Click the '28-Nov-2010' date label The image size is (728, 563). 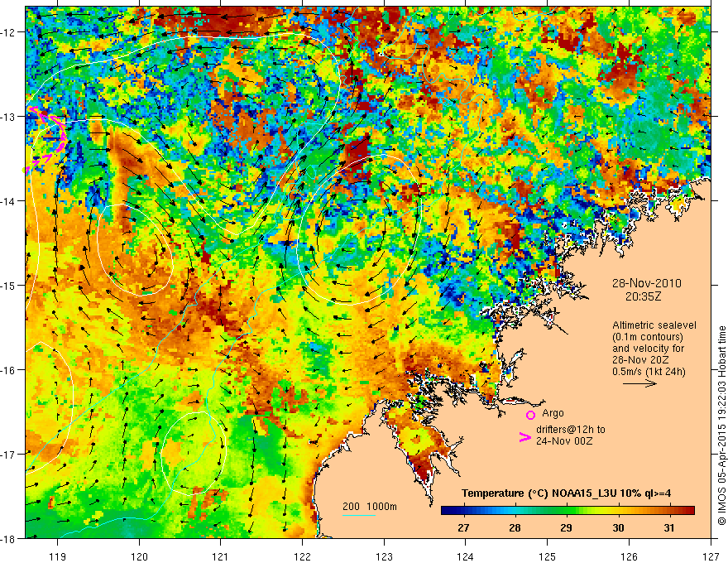pos(647,283)
